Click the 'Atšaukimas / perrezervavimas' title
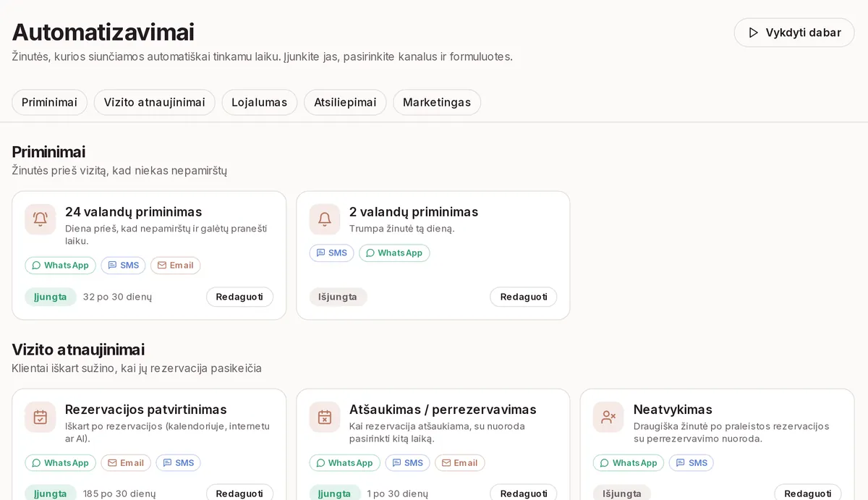 pyautogui.click(x=443, y=410)
